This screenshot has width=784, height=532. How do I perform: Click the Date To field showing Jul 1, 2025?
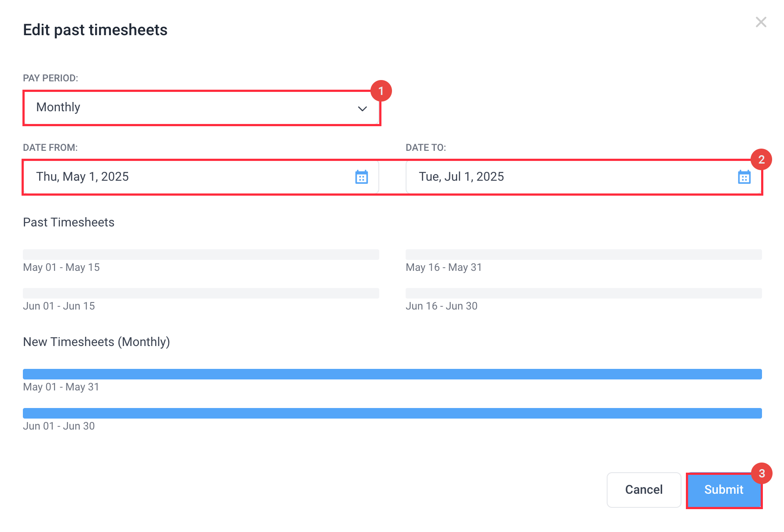pos(583,177)
